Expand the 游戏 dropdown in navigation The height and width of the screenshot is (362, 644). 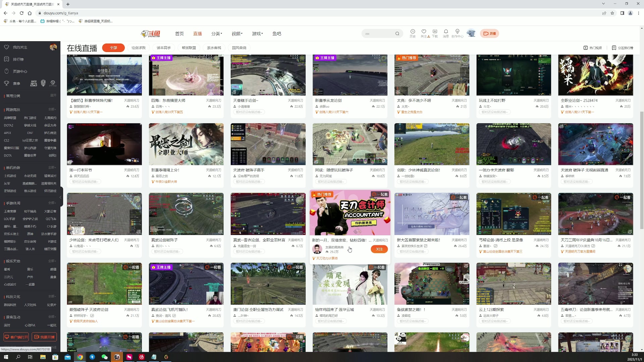257,34
